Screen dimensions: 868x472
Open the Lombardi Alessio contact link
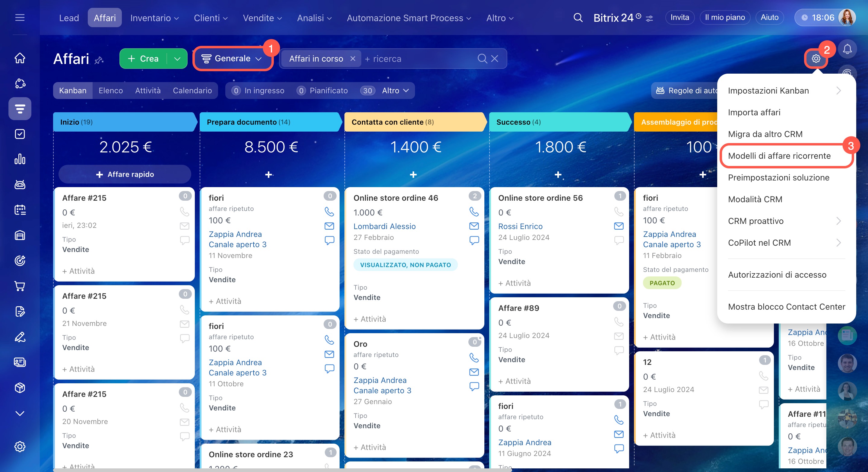coord(384,226)
